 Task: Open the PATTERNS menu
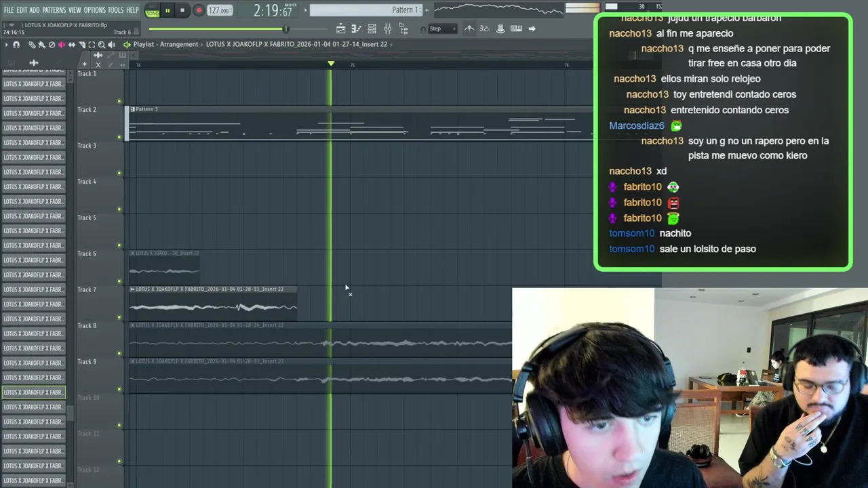54,10
